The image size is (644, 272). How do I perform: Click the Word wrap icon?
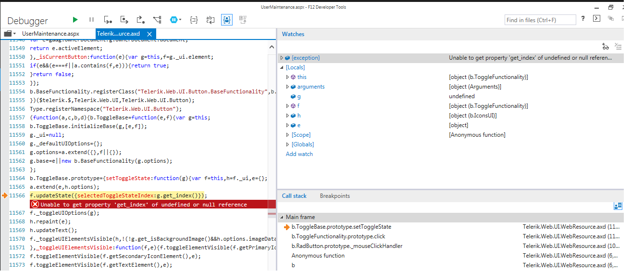pyautogui.click(x=211, y=20)
